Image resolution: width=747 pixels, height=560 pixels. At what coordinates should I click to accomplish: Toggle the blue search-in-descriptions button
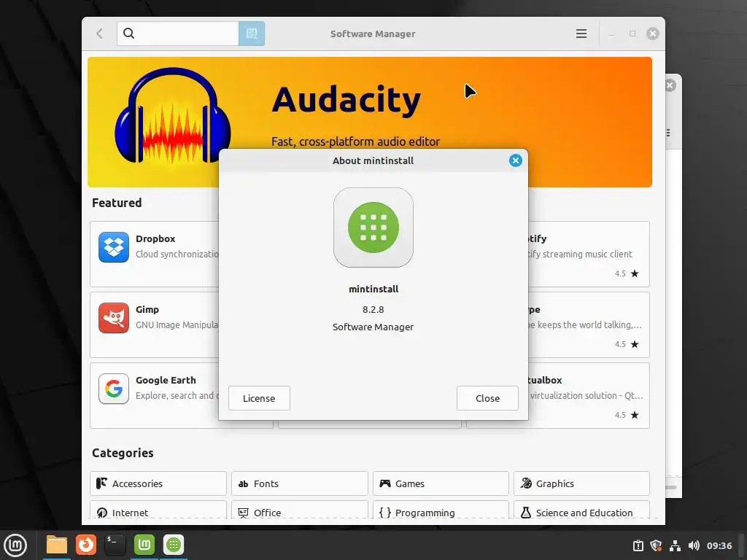click(x=252, y=34)
